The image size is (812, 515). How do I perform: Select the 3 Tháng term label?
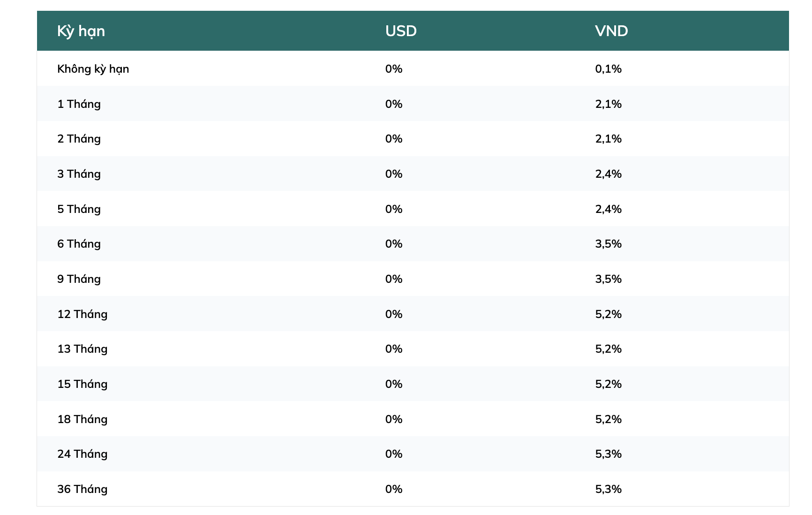pos(79,174)
